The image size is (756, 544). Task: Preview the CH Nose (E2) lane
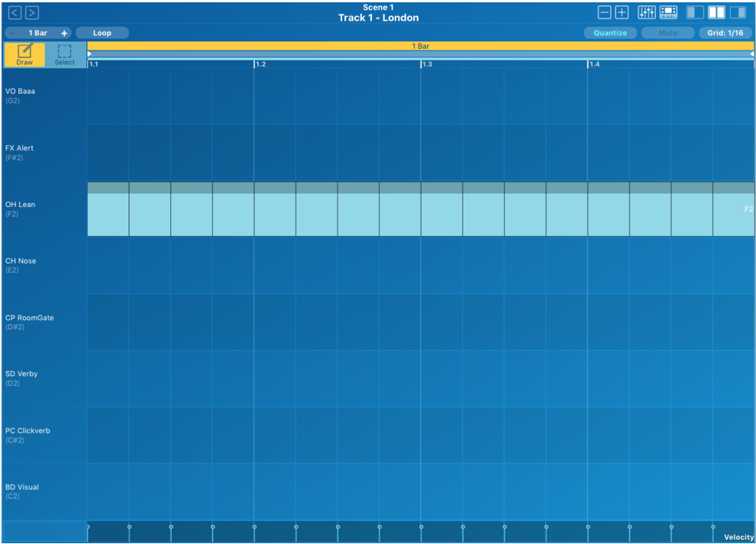tap(44, 265)
